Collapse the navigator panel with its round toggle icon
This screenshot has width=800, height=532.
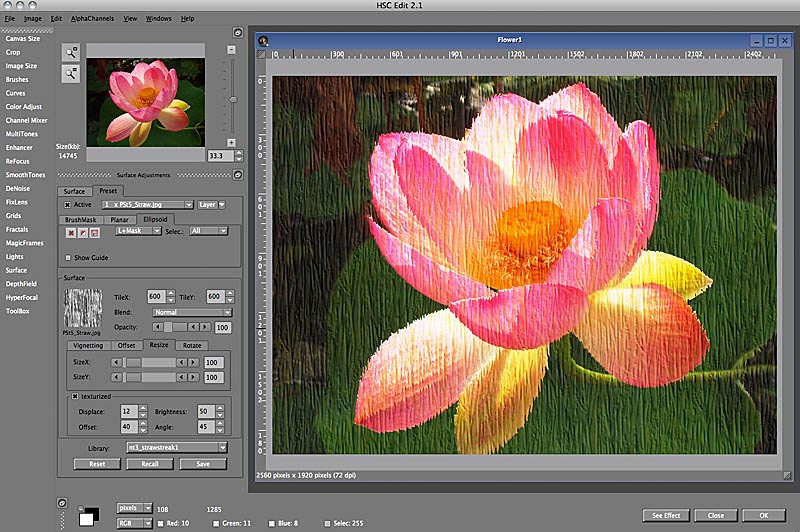click(x=238, y=33)
